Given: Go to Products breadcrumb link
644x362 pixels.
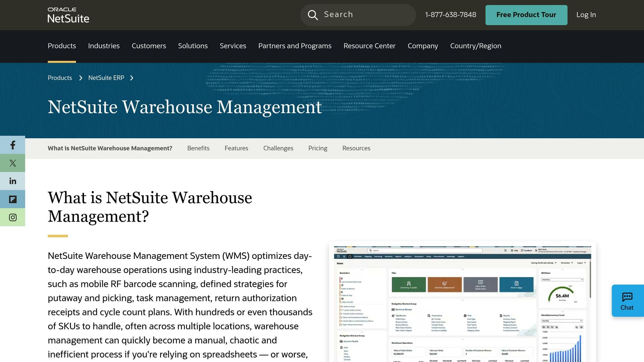Looking at the screenshot, I should click(60, 78).
